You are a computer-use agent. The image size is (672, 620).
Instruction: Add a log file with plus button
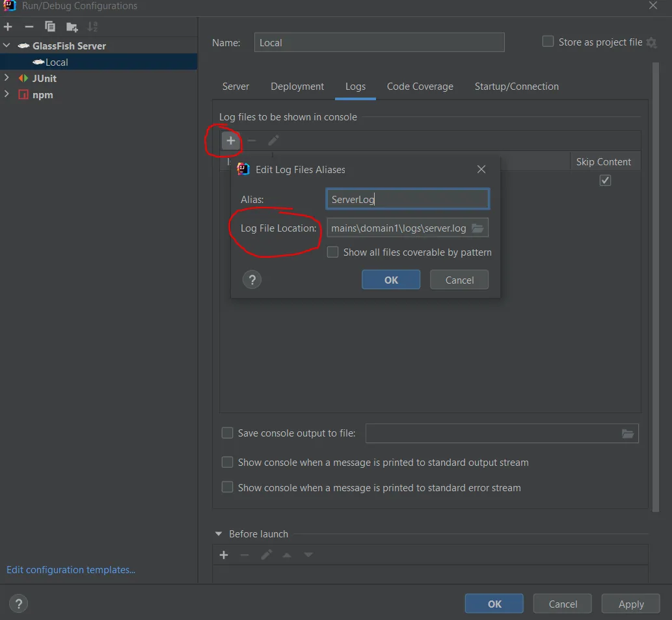[x=230, y=141]
